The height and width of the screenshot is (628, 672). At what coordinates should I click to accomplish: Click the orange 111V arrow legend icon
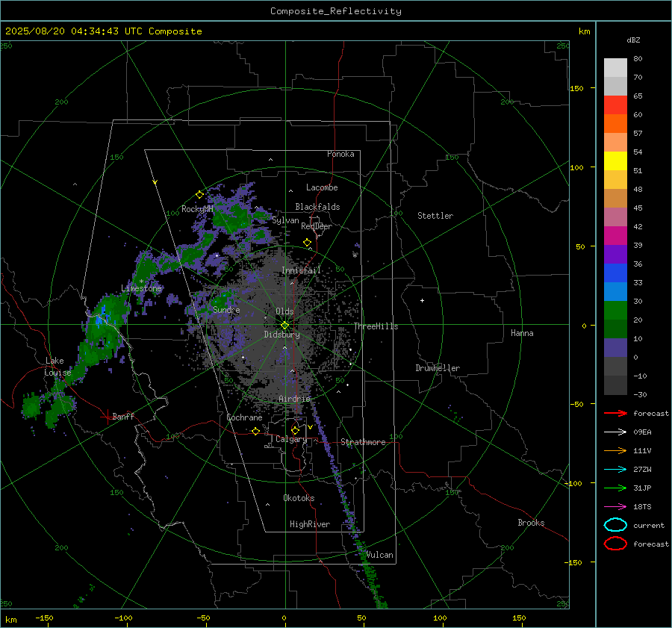(615, 450)
